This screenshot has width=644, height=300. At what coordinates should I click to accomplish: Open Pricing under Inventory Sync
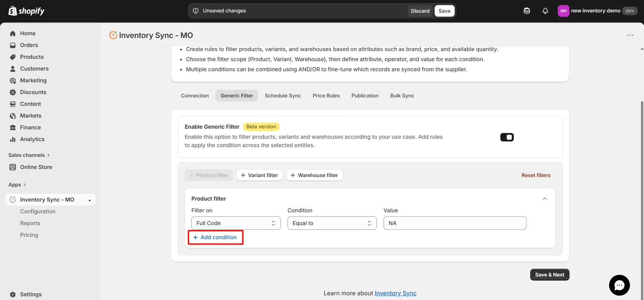click(29, 235)
